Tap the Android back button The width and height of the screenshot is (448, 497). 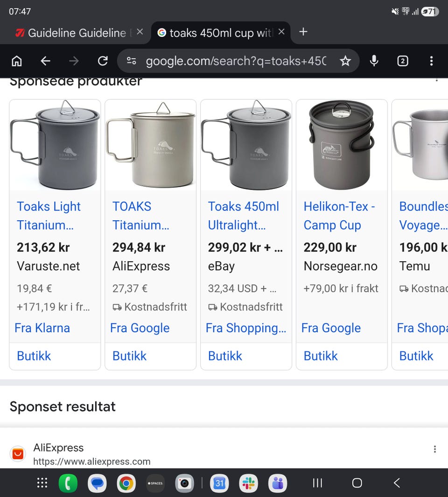(397, 483)
